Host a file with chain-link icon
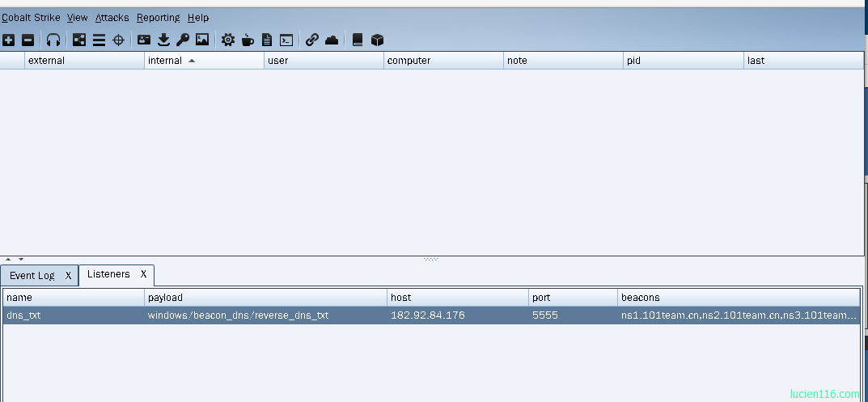Viewport: 868px width, 402px height. (x=312, y=40)
